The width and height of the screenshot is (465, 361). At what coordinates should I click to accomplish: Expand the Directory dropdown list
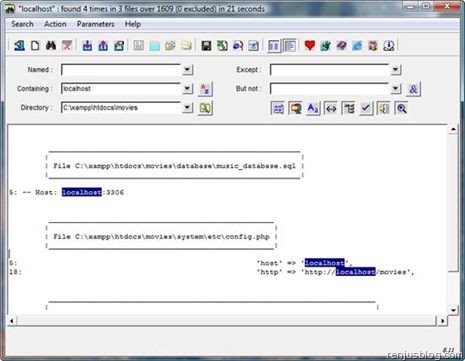click(187, 108)
